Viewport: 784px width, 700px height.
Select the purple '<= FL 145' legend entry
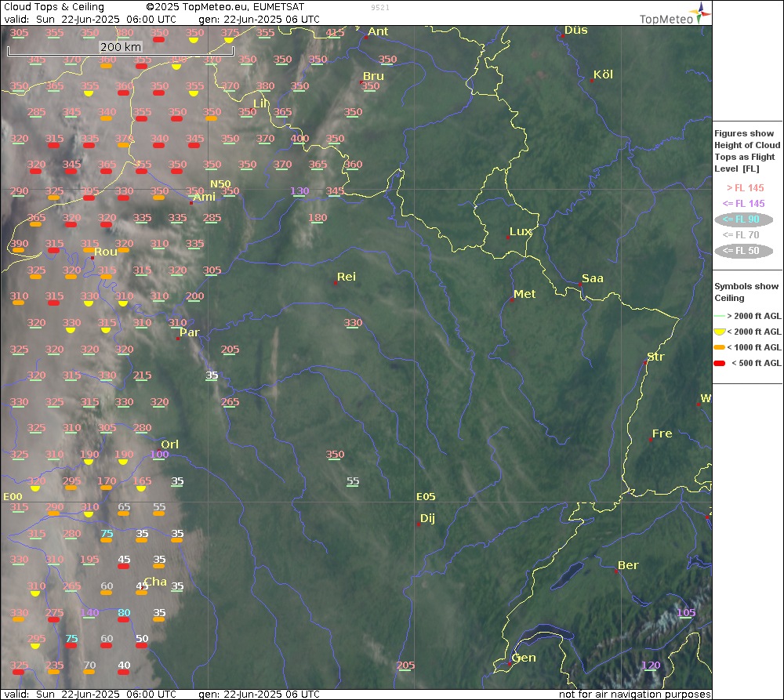click(743, 204)
